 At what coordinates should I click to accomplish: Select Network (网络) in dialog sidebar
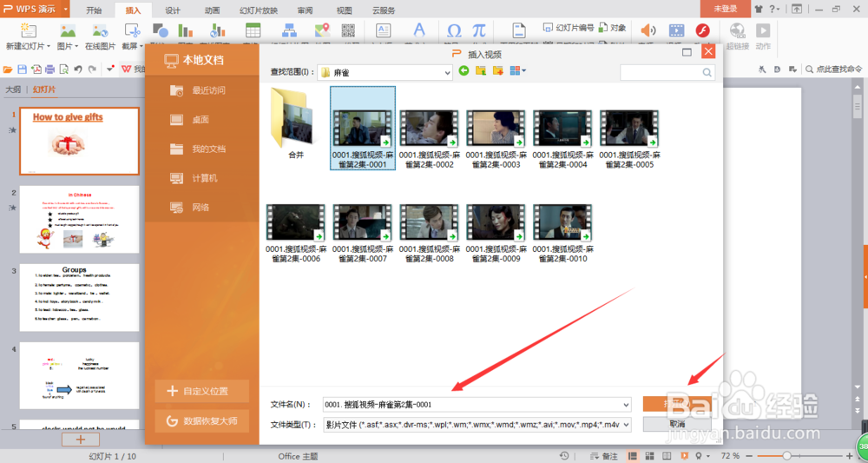[202, 208]
